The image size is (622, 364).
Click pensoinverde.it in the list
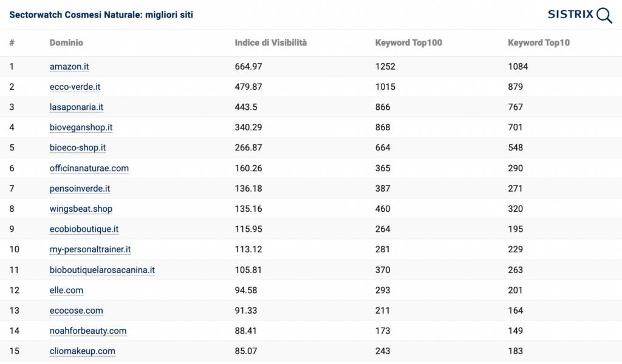click(x=80, y=189)
